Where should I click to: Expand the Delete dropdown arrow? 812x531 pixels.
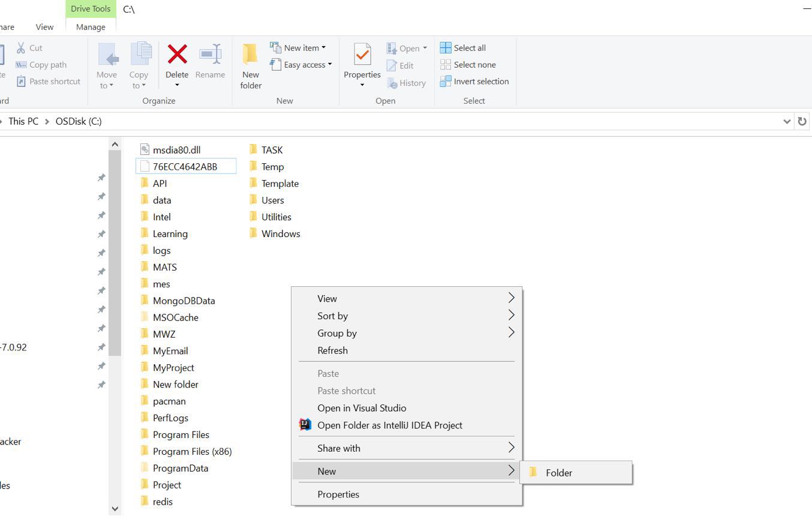click(177, 85)
